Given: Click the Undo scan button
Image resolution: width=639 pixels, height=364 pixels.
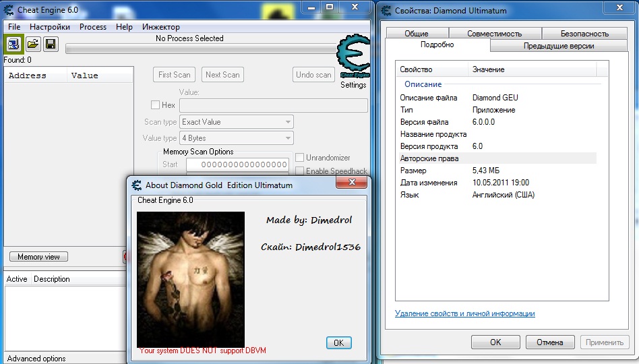Looking at the screenshot, I should pos(313,75).
